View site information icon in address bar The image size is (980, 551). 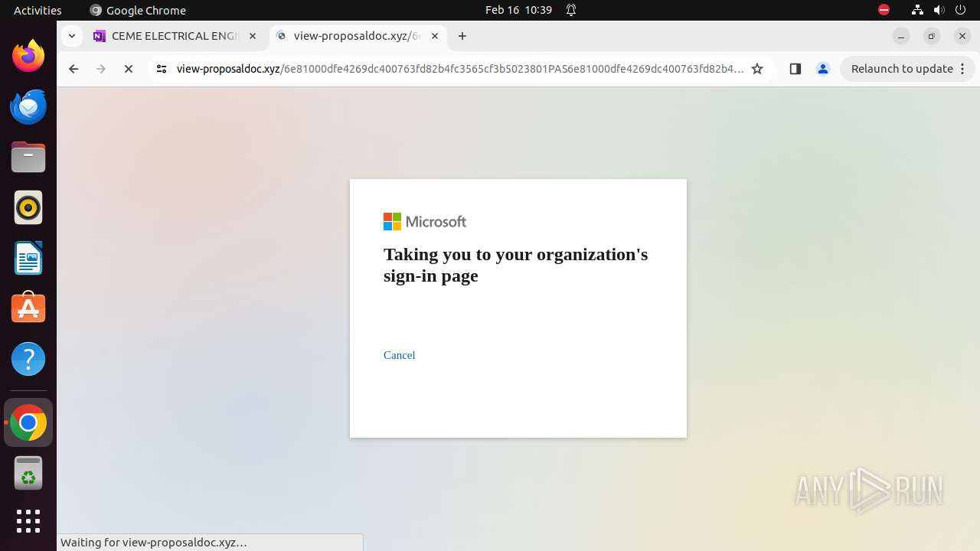tap(161, 69)
